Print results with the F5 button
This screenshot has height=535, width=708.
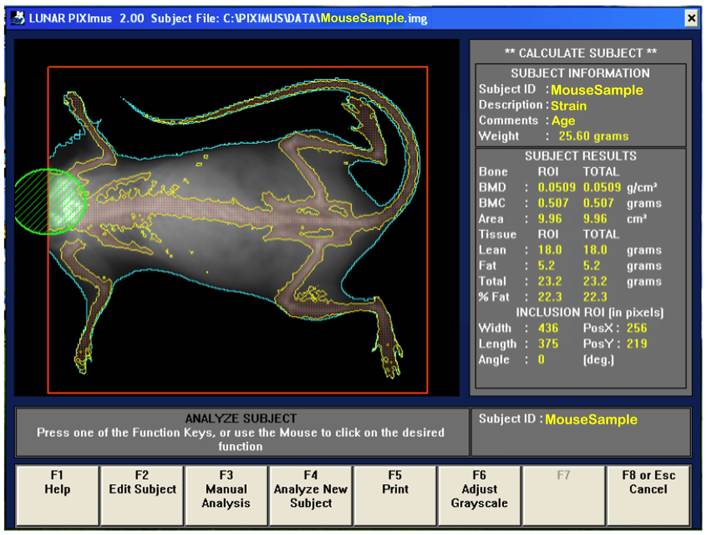pyautogui.click(x=395, y=496)
